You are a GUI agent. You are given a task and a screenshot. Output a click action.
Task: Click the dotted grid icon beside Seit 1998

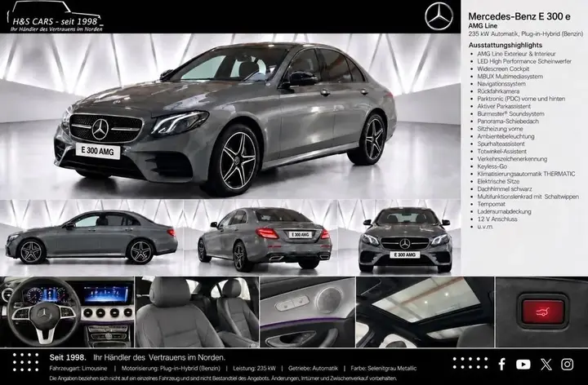tap(25, 362)
